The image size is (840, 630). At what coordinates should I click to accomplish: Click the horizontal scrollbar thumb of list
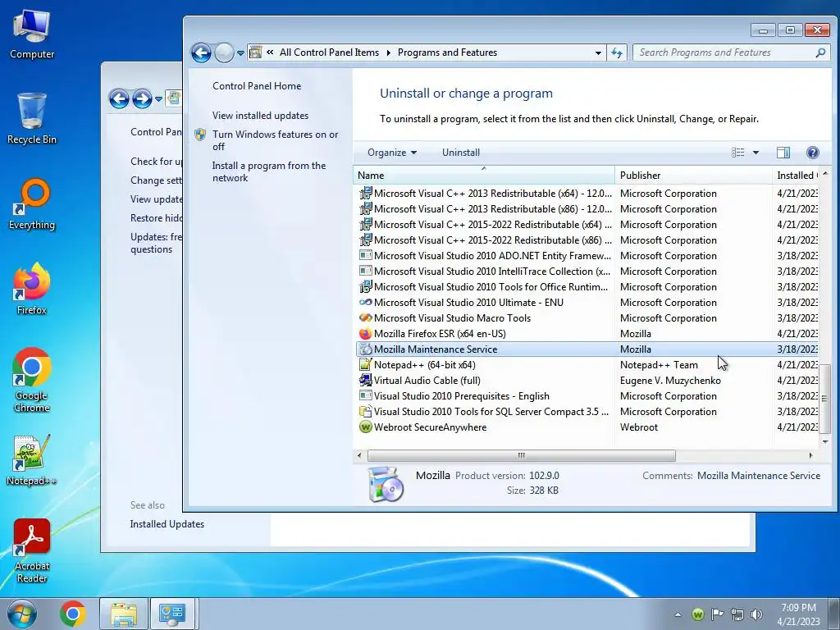tap(521, 455)
